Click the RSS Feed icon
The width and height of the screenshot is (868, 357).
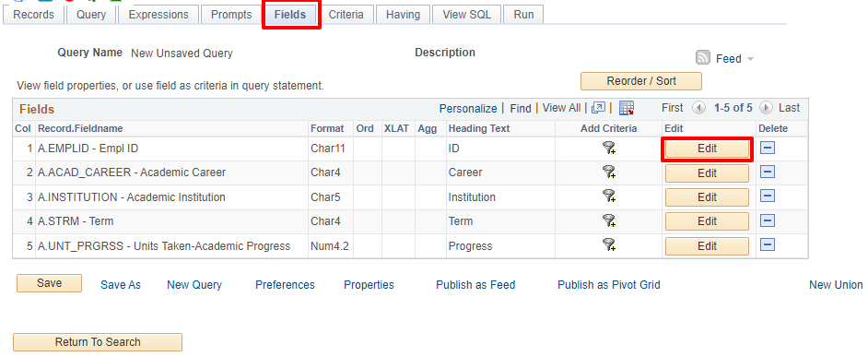pyautogui.click(x=703, y=57)
